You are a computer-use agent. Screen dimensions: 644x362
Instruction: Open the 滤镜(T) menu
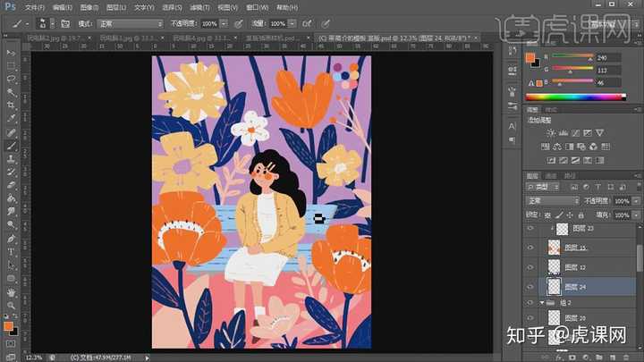click(199, 7)
